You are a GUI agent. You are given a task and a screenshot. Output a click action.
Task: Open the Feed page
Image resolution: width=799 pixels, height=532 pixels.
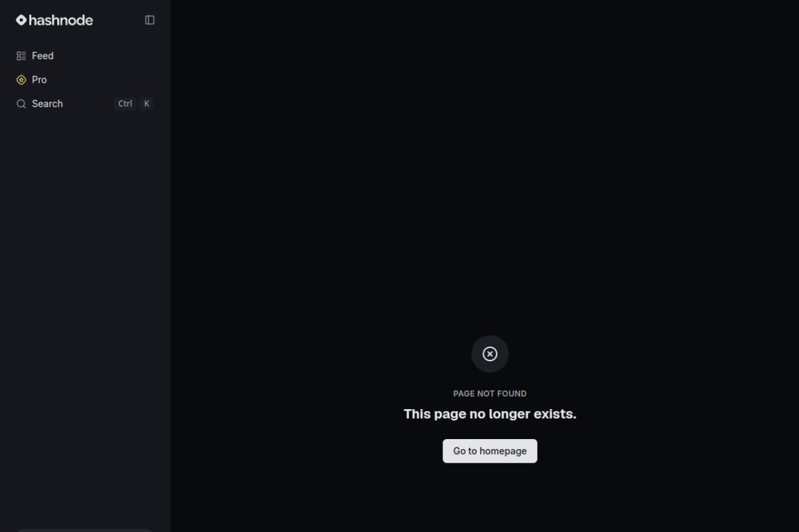point(85,56)
